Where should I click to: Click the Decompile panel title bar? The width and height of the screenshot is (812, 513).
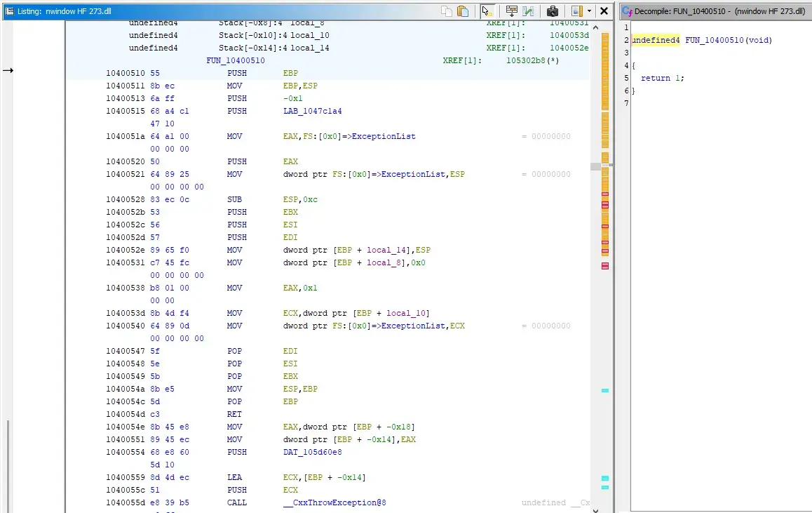tap(716, 11)
